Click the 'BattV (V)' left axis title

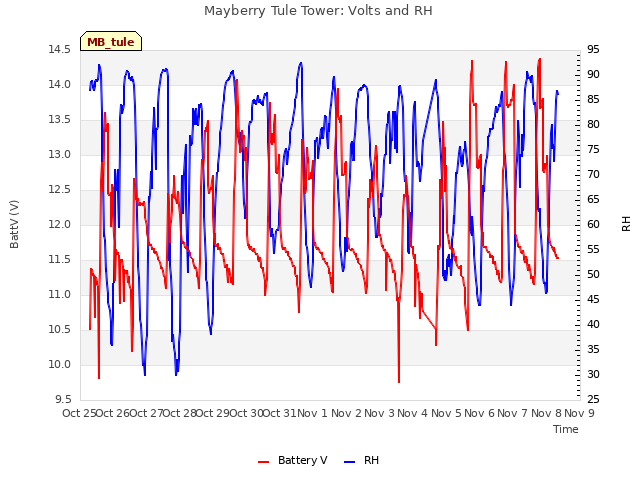[14, 224]
